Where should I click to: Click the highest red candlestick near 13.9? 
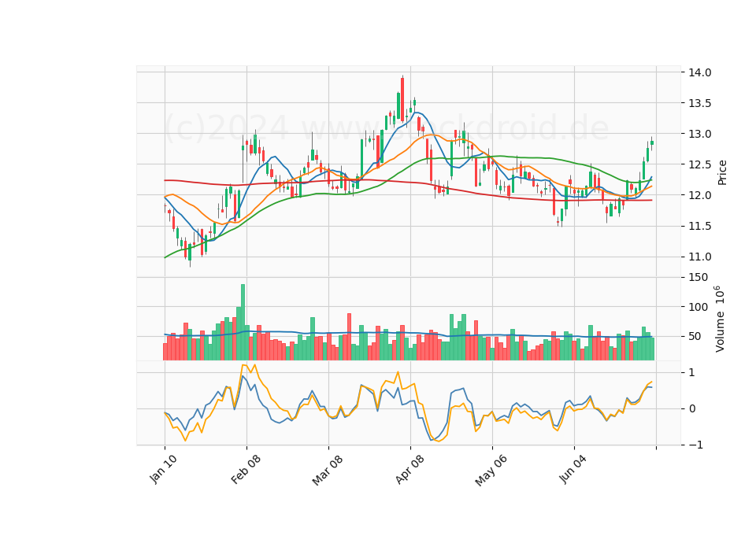pyautogui.click(x=402, y=98)
